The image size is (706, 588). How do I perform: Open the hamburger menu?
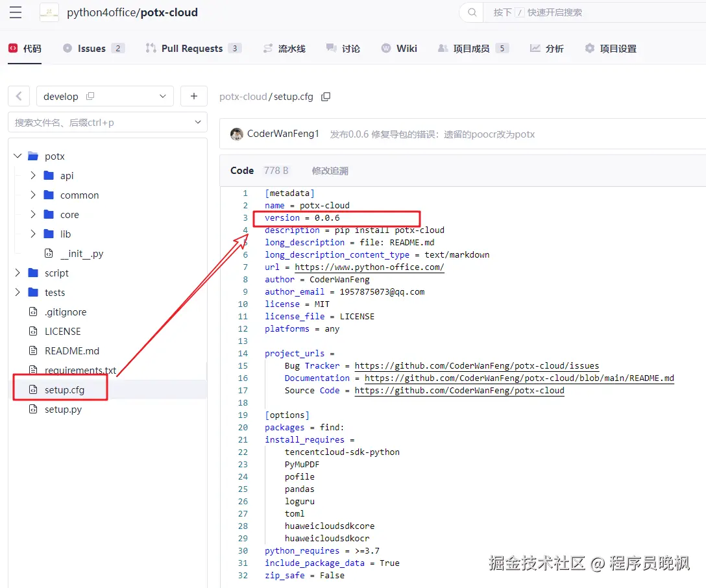[16, 12]
